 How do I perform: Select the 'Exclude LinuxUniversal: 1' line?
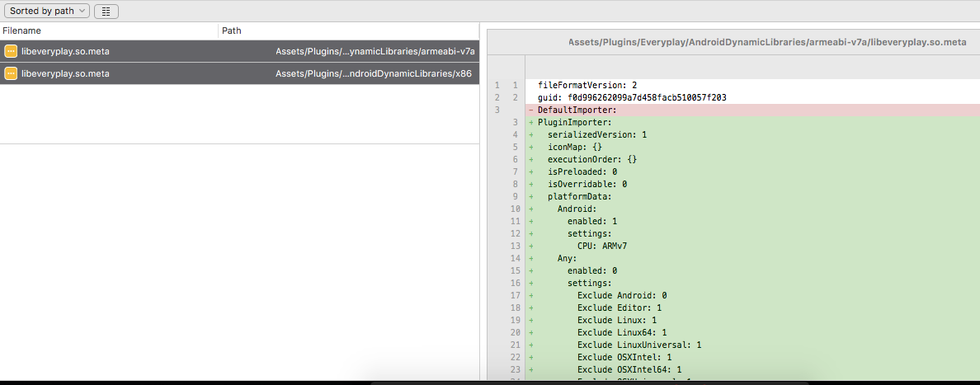coord(752,345)
